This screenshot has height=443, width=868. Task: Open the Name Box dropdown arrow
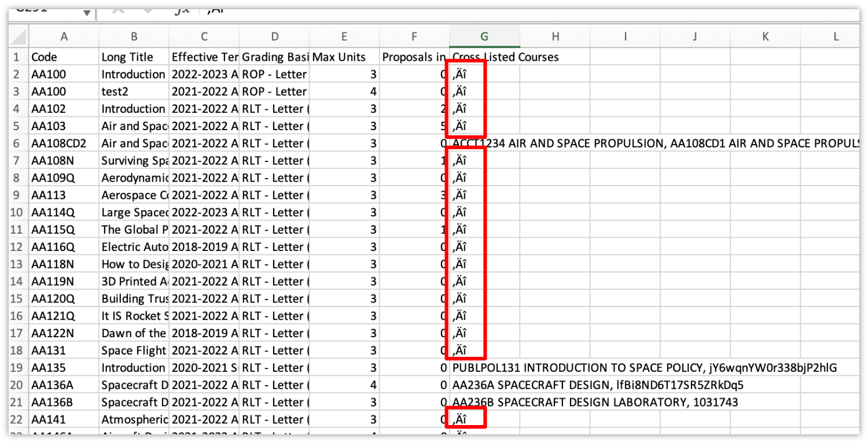click(x=87, y=10)
